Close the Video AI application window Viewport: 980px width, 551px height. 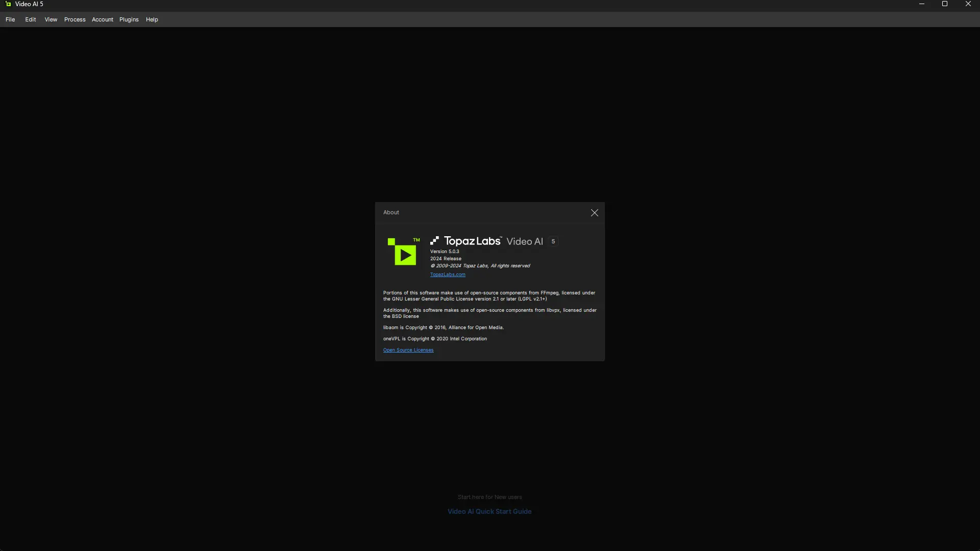pyautogui.click(x=968, y=4)
